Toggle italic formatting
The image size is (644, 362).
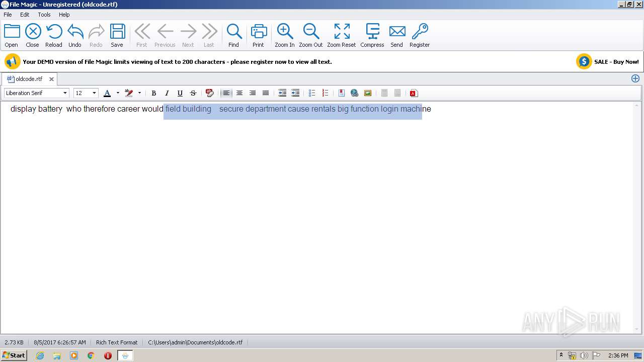(x=167, y=93)
